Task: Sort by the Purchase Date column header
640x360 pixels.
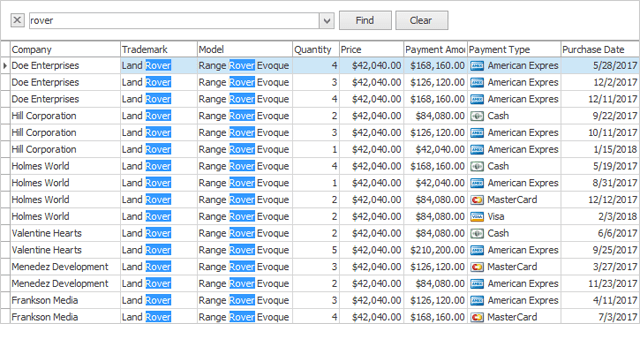Action: [x=600, y=49]
